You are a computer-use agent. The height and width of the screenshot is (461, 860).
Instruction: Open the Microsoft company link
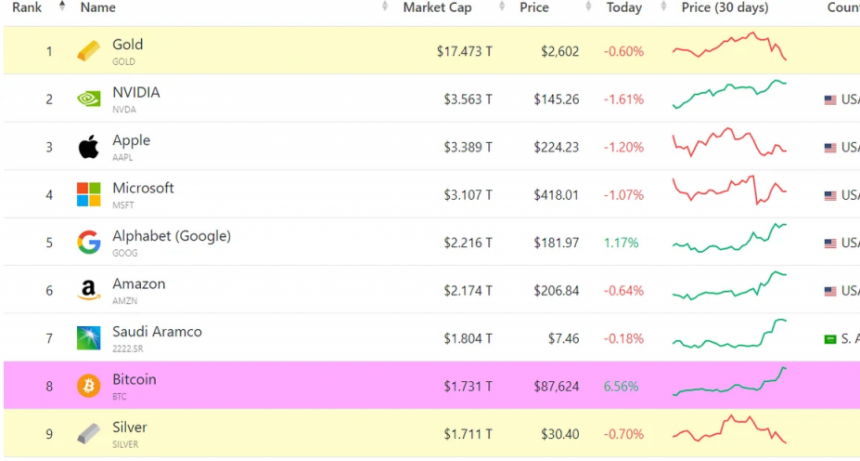click(x=143, y=188)
